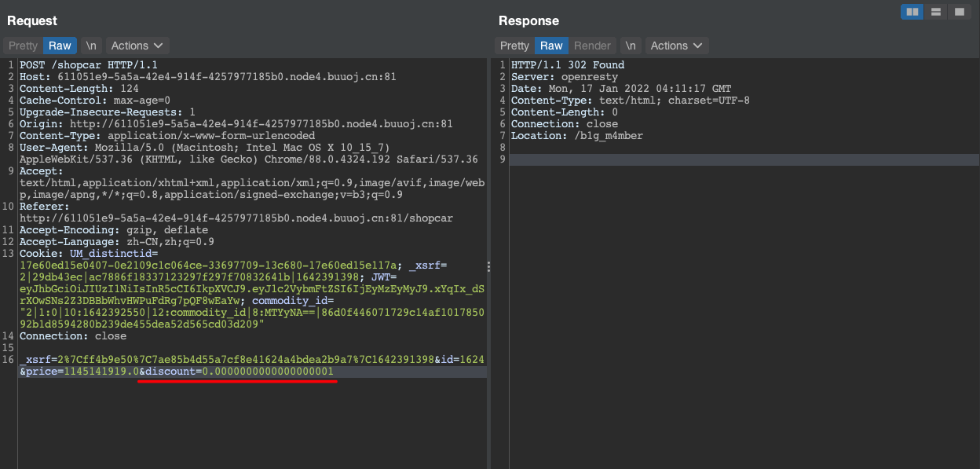This screenshot has height=469, width=980.
Task: Click empty line 9 in the Response editor
Action: (x=744, y=159)
